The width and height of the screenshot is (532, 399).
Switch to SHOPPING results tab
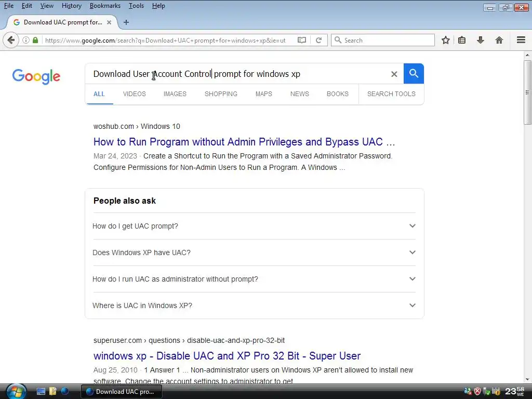coord(221,94)
